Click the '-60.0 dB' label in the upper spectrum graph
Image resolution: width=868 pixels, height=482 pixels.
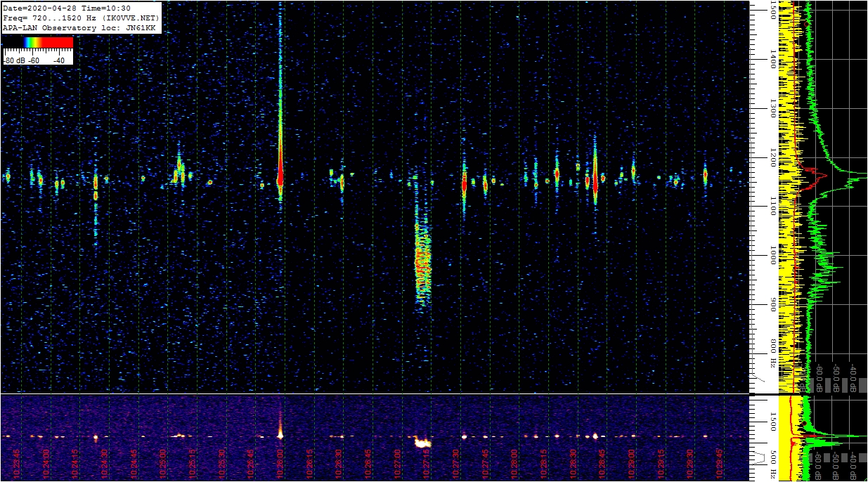pos(819,379)
